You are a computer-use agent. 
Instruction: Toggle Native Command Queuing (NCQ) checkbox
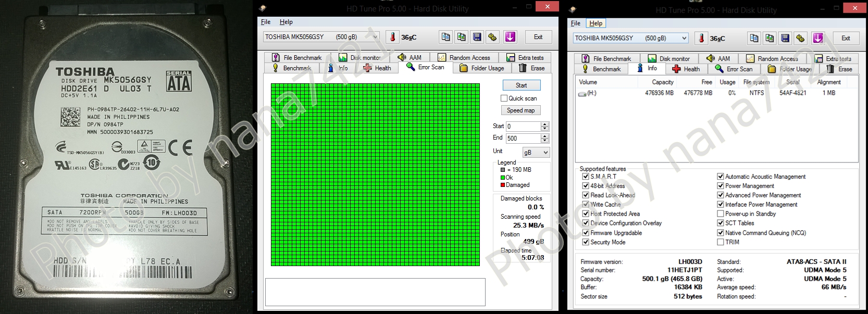[721, 233]
